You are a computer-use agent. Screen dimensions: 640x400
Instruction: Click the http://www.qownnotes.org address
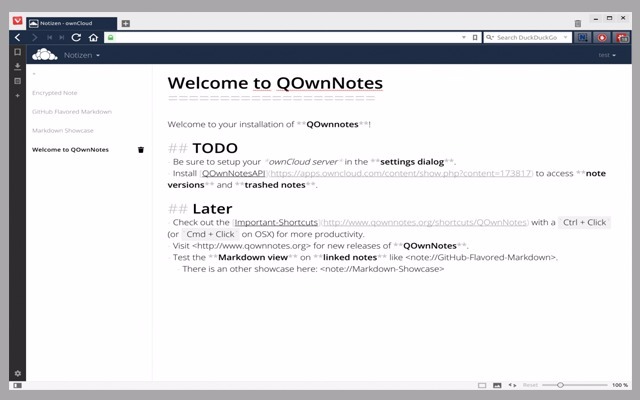(x=251, y=246)
